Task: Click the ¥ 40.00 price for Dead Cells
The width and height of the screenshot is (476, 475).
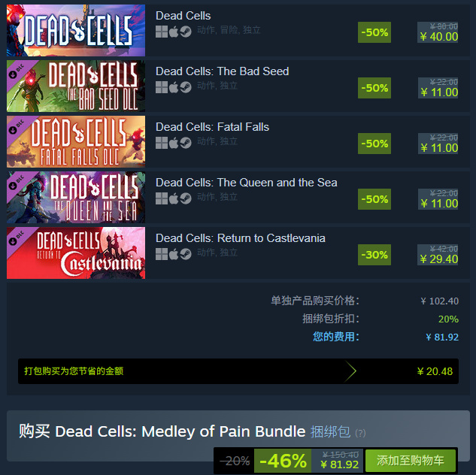Action: pyautogui.click(x=439, y=37)
